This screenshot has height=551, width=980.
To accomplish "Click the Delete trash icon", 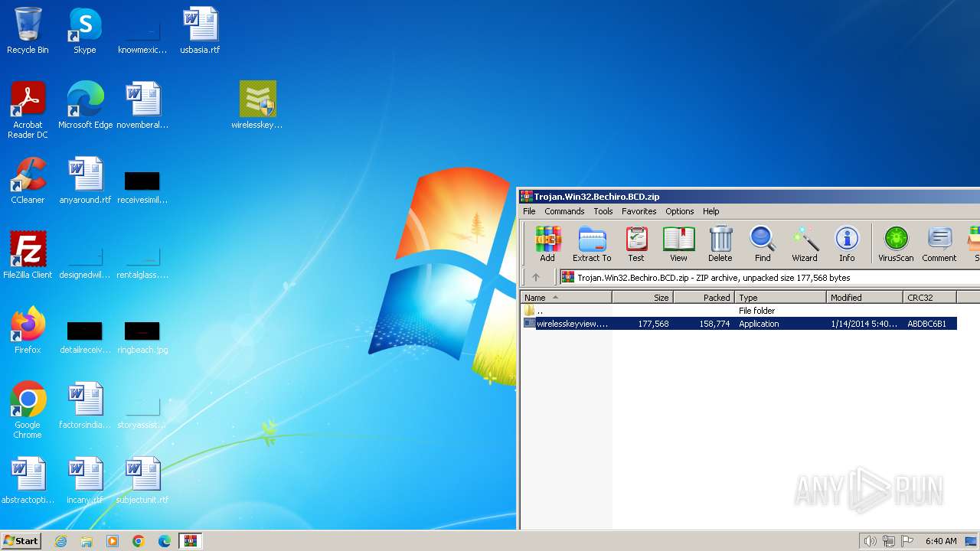I will pyautogui.click(x=720, y=244).
